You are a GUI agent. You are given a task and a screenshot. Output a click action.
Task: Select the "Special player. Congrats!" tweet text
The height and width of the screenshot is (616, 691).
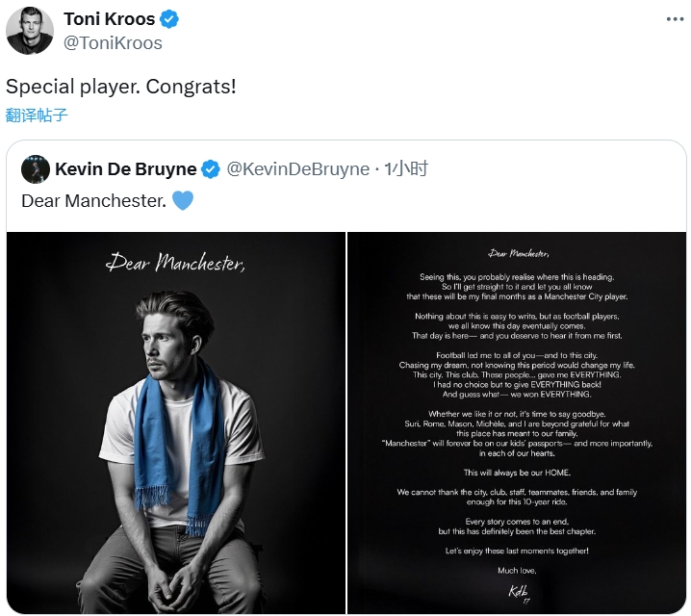point(121,86)
